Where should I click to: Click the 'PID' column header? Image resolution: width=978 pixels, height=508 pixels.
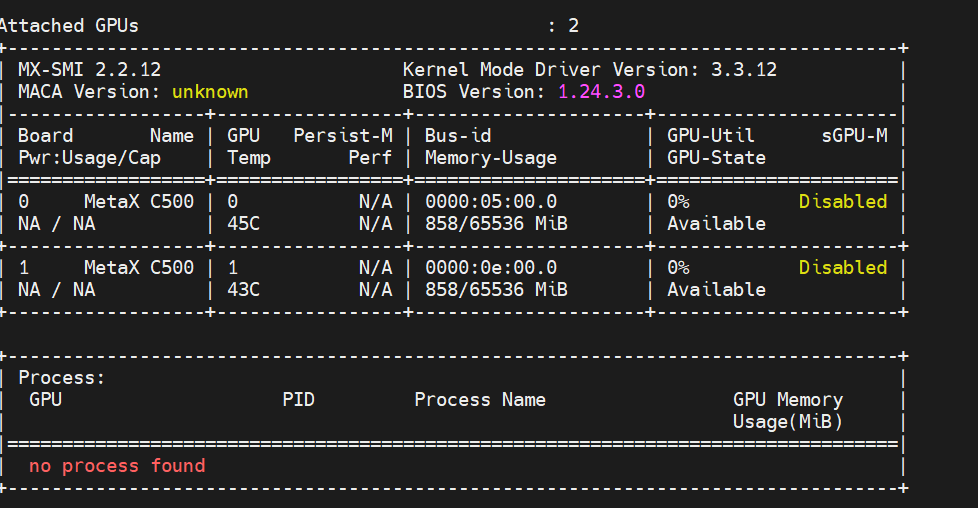click(x=298, y=400)
